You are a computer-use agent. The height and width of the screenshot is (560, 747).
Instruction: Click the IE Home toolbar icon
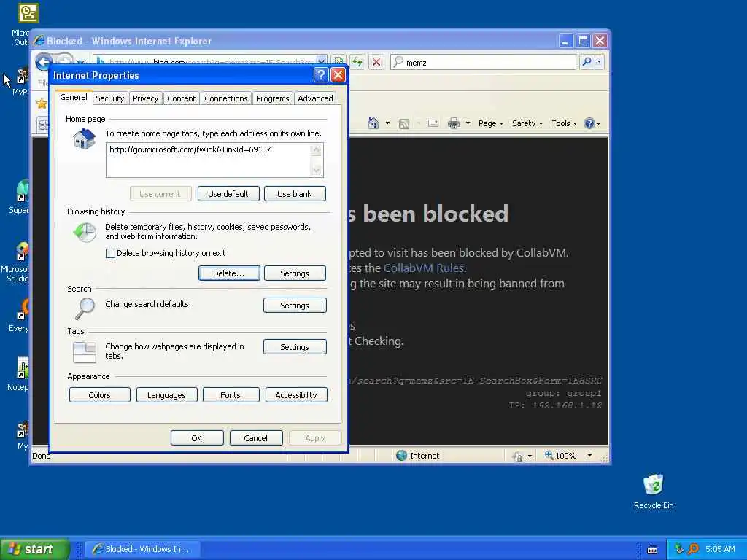point(373,123)
